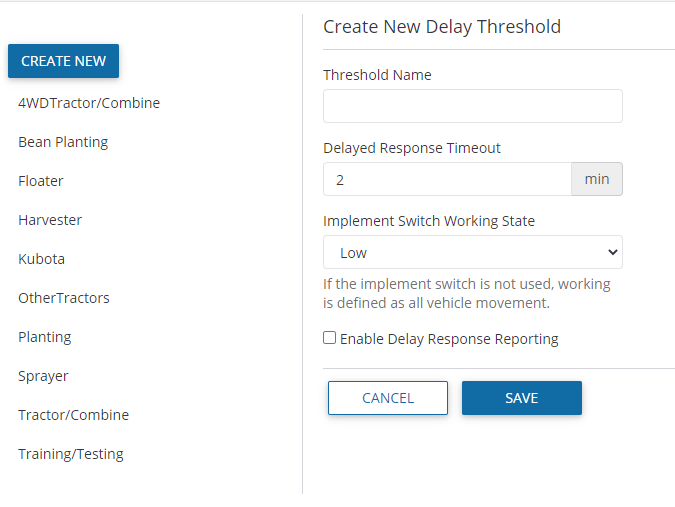Choose Kubota in the sidebar list
Viewport: 675px width, 507px height.
point(41,259)
